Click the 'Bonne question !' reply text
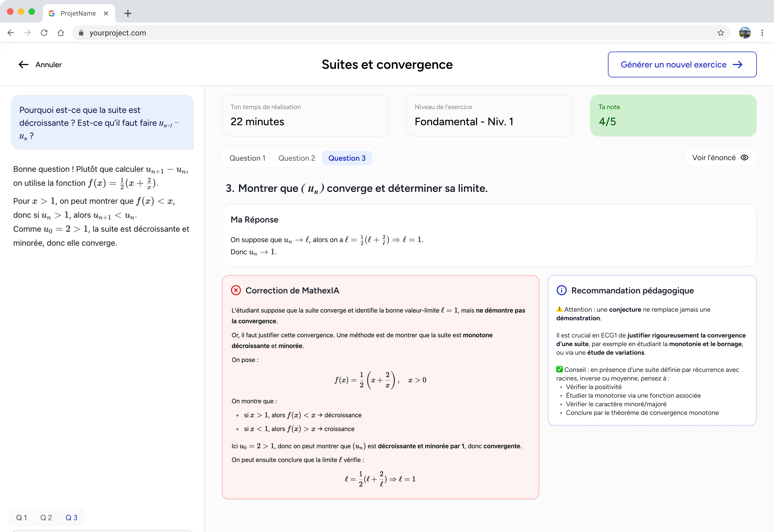Image resolution: width=774 pixels, height=532 pixels. (101, 206)
